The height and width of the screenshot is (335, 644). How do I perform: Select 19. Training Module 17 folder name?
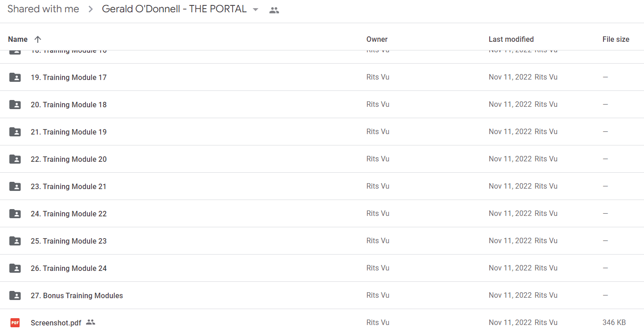pyautogui.click(x=69, y=77)
